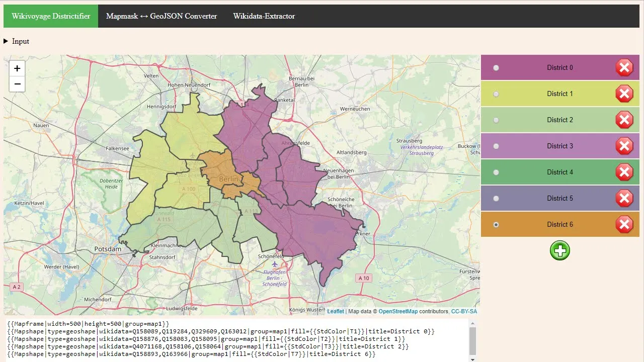
Task: Select the District 5 radio button
Action: (x=496, y=199)
